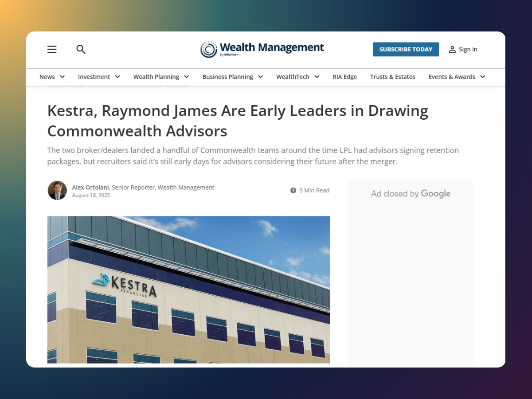Viewport: 532px width, 399px height.
Task: Click Alex Ortolani's author avatar
Action: point(57,190)
